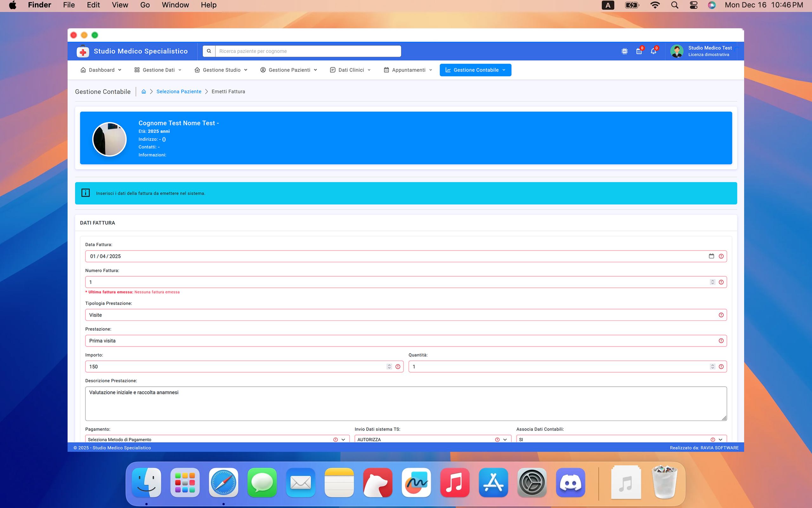Viewport: 812px width, 508px height.
Task: Click the warning icon in Tipologia Prestazione field
Action: pyautogui.click(x=721, y=315)
